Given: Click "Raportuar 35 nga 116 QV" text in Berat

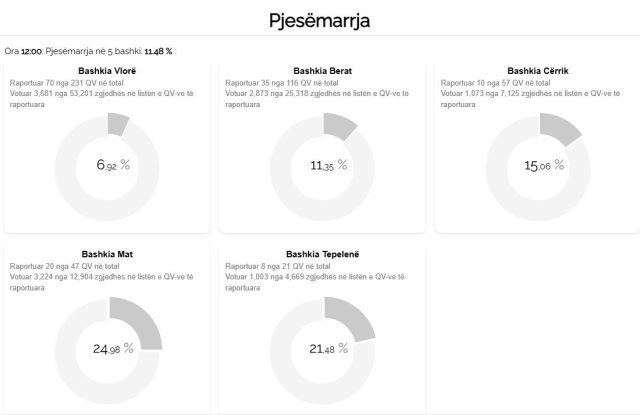Looking at the screenshot, I should [x=279, y=83].
